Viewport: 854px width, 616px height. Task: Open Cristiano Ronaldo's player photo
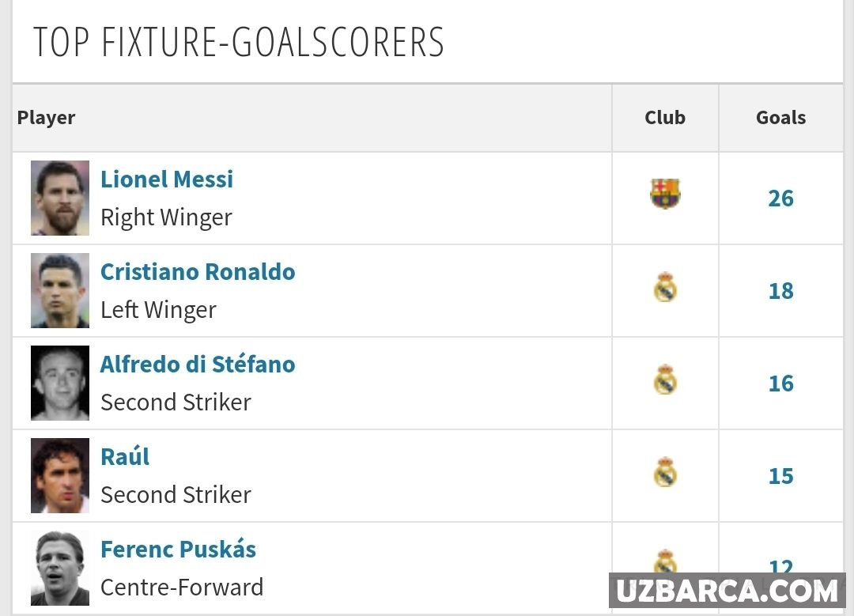[x=60, y=291]
